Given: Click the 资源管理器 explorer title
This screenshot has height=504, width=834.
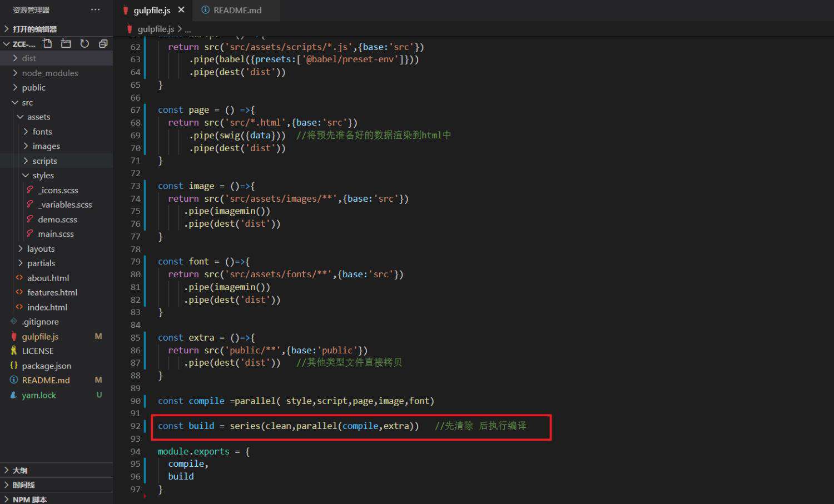Looking at the screenshot, I should click(31, 10).
